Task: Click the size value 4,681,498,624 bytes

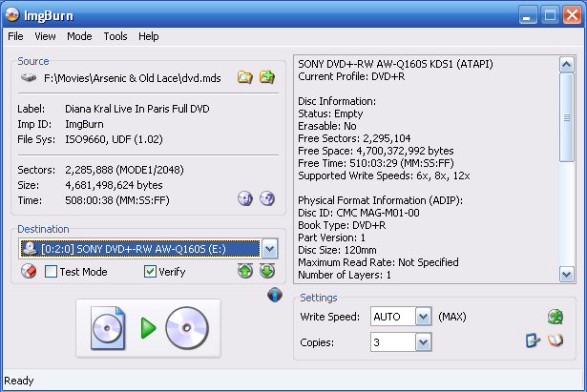Action: tap(114, 185)
